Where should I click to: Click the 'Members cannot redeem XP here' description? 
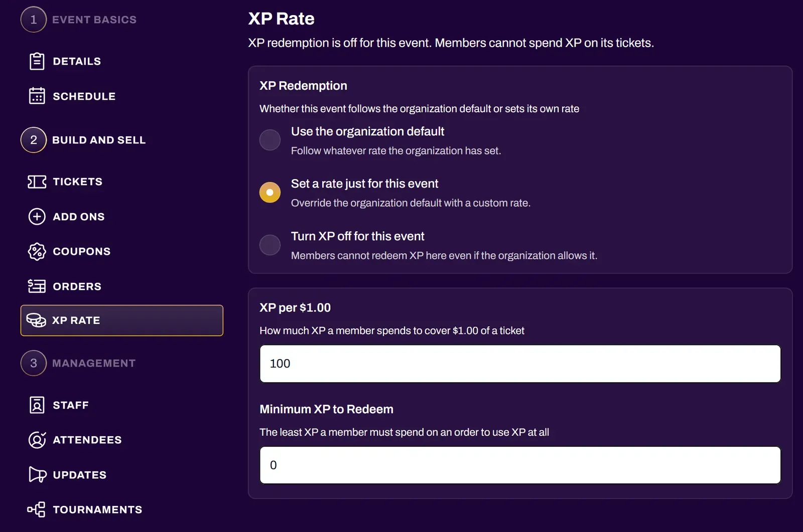444,255
